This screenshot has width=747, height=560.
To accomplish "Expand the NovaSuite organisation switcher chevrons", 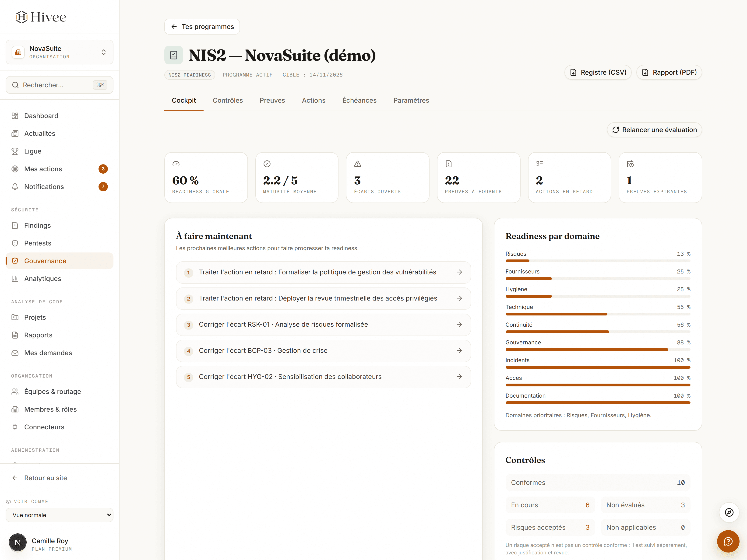I will click(x=104, y=52).
